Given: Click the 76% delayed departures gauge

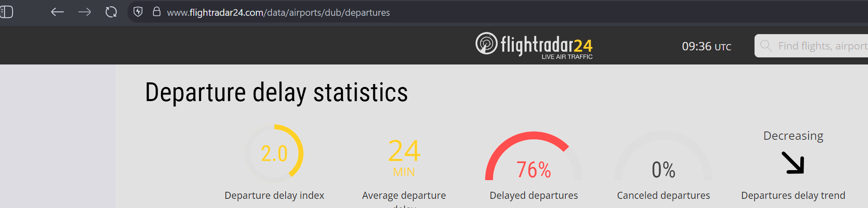Looking at the screenshot, I should pyautogui.click(x=534, y=156).
